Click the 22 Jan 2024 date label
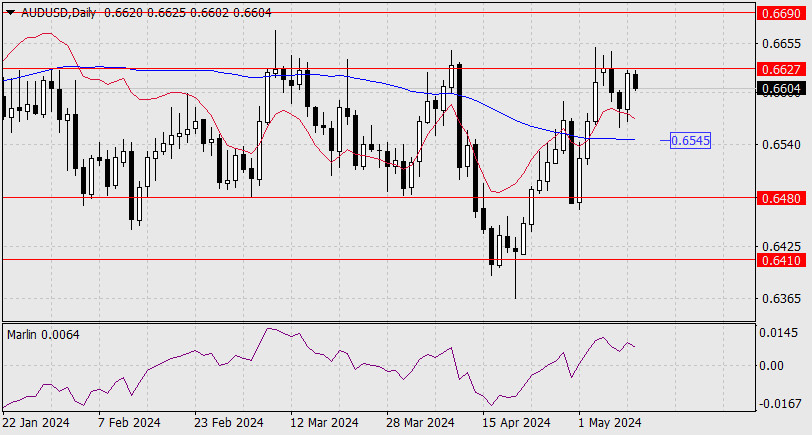The width and height of the screenshot is (812, 435). [x=36, y=423]
